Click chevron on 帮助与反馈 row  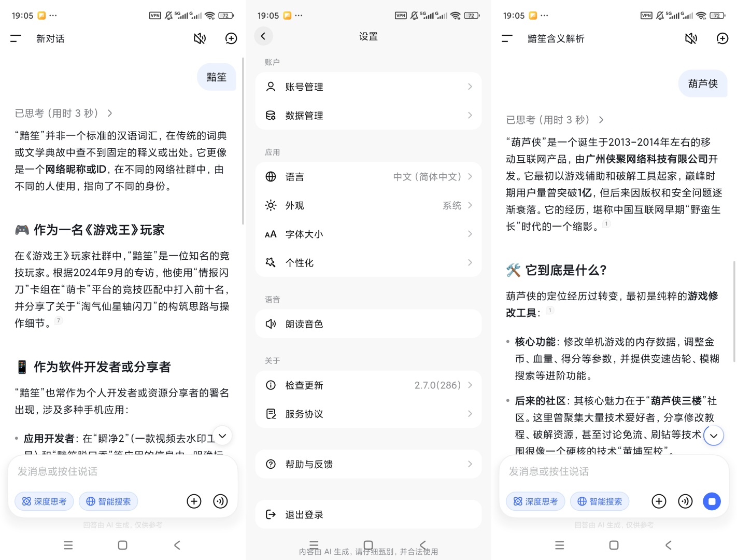[x=470, y=464]
